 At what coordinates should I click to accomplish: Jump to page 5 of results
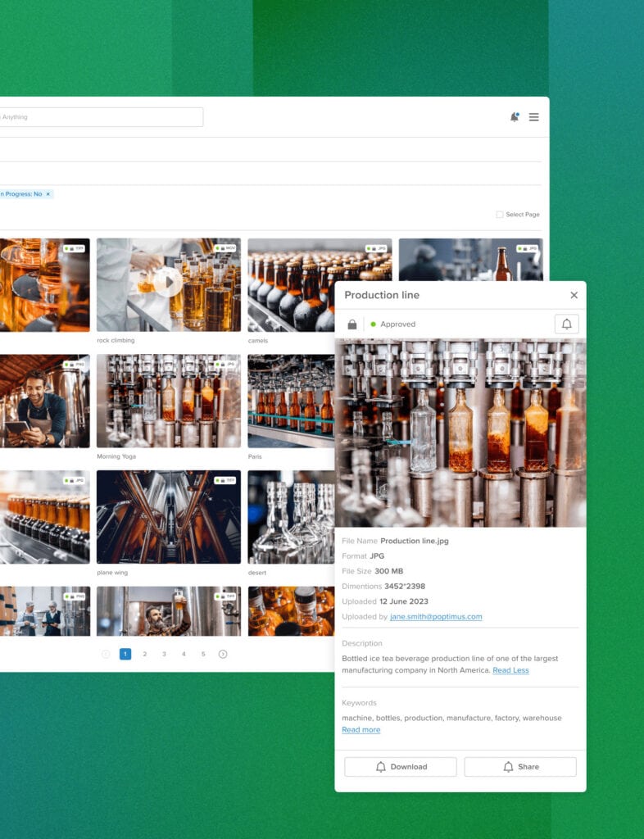(x=203, y=654)
